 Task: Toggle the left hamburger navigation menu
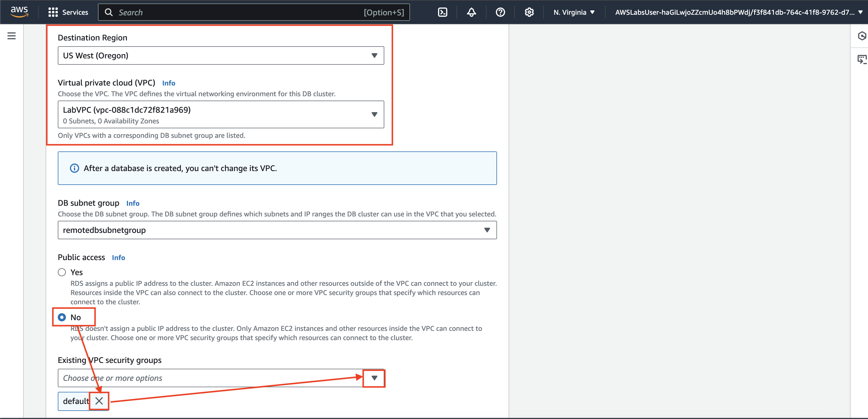12,36
